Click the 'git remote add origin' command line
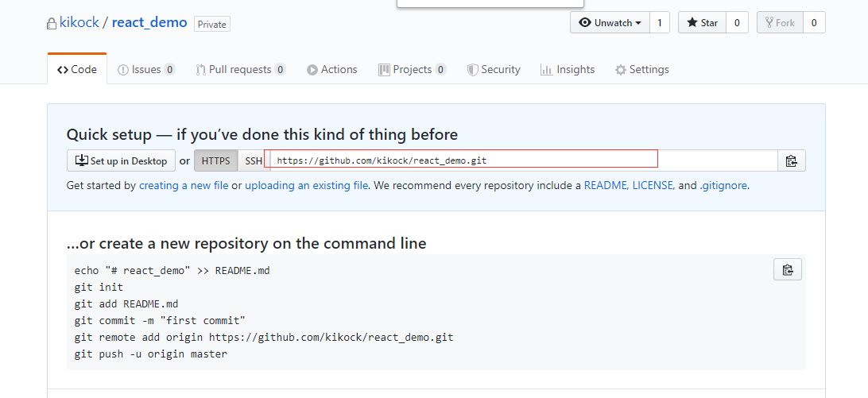868x398 pixels. (264, 337)
